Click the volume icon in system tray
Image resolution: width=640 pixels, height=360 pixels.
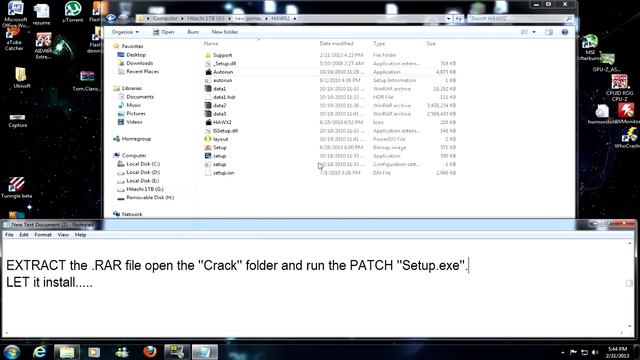coord(595,352)
